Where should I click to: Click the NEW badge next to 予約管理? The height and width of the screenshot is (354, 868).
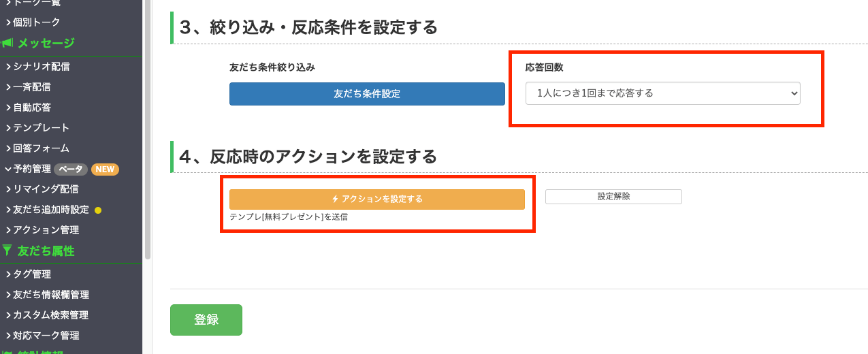pos(105,169)
